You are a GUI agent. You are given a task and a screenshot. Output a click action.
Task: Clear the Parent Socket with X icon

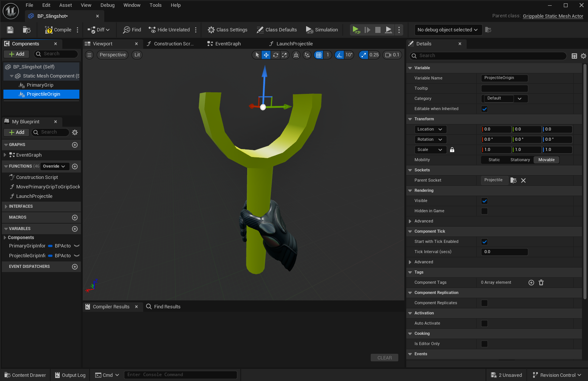[x=523, y=180]
